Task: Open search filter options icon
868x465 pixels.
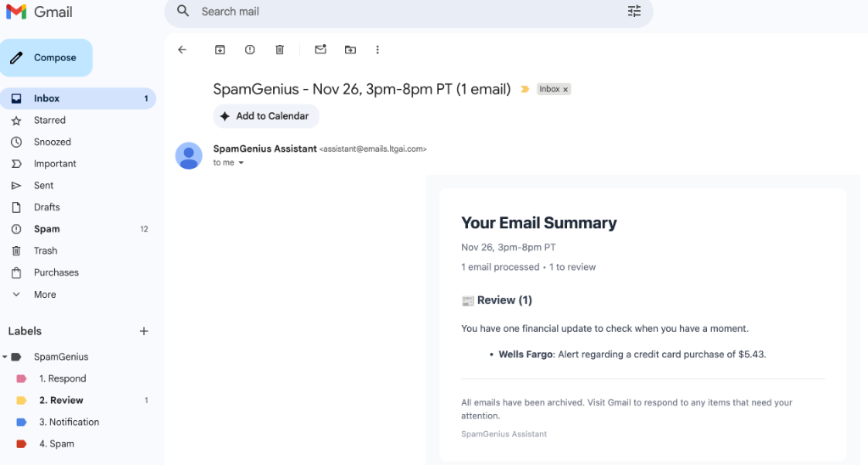Action: (634, 12)
